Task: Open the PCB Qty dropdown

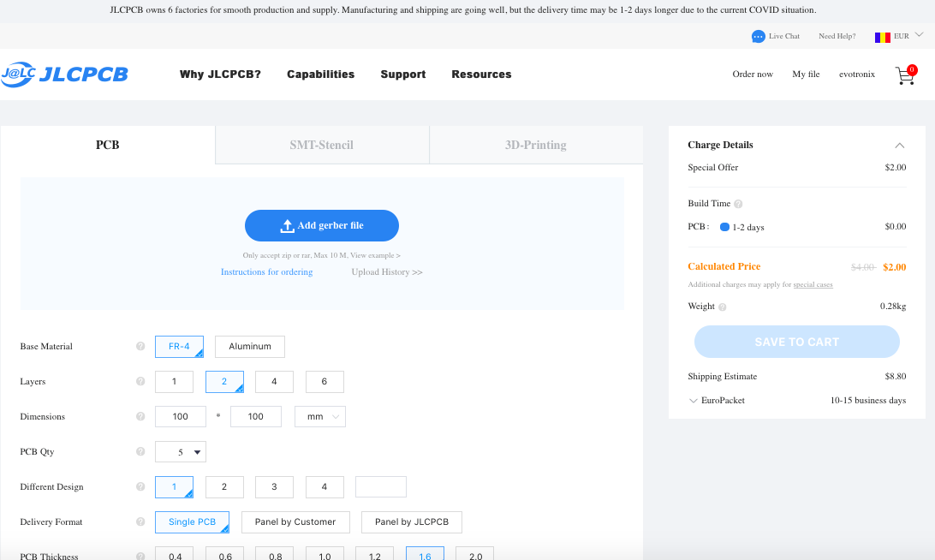Action: point(180,452)
